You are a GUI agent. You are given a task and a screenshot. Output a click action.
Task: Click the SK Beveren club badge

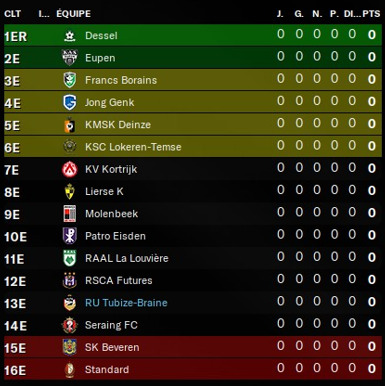(x=70, y=347)
